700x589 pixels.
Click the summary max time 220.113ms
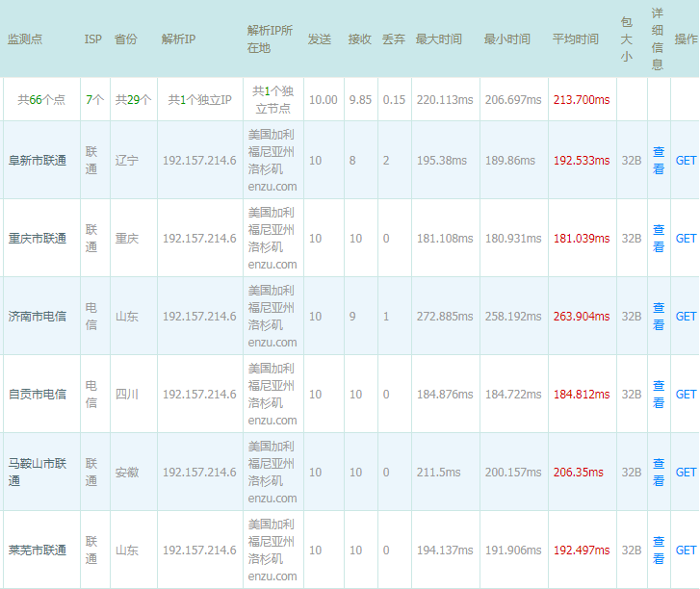(445, 100)
